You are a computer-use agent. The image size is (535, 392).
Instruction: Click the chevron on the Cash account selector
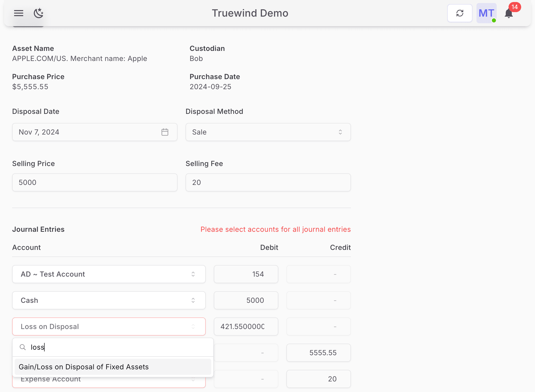pos(193,300)
